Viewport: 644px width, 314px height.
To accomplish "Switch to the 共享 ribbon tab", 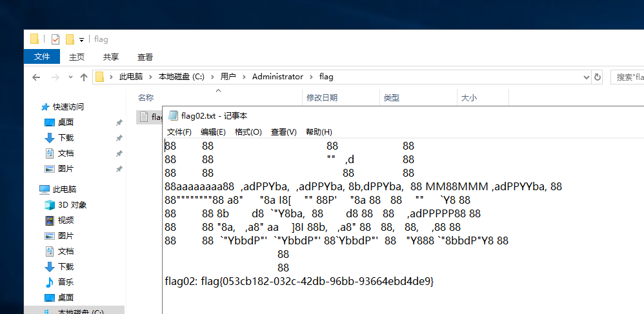I will (x=111, y=57).
